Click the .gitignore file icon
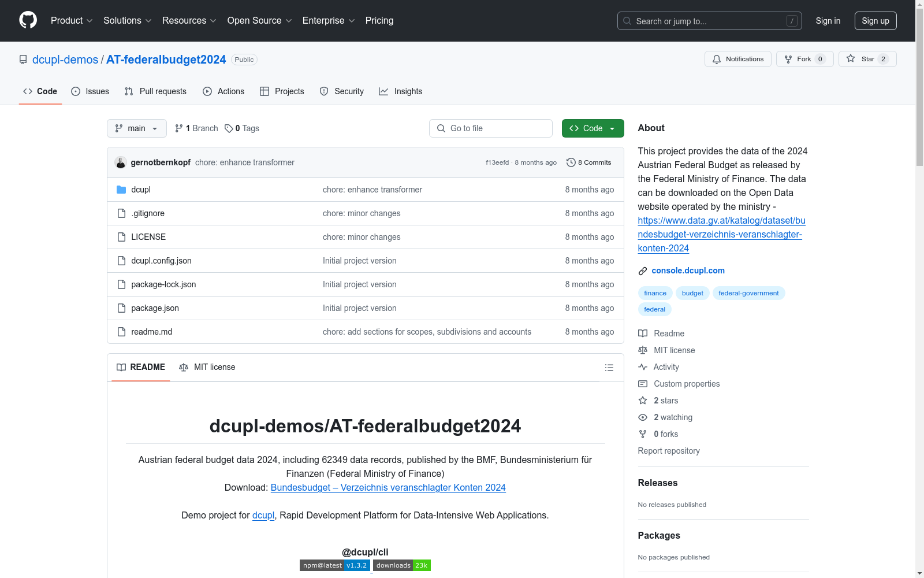The image size is (924, 578). [121, 213]
